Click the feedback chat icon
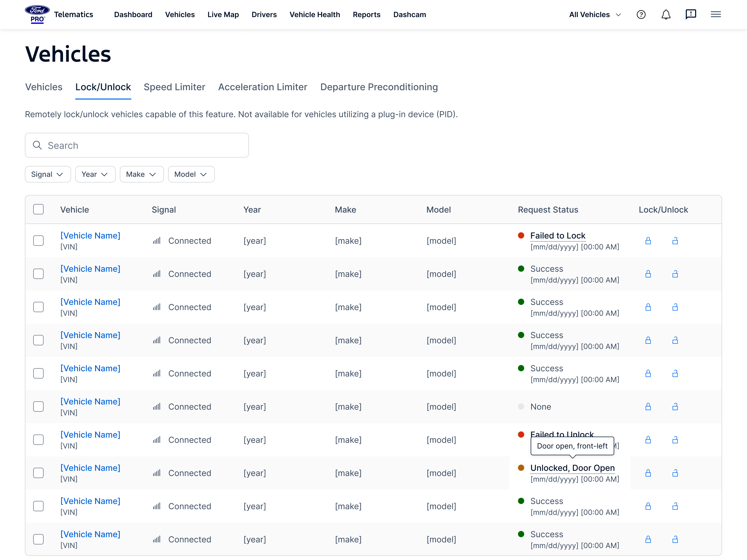 691,14
